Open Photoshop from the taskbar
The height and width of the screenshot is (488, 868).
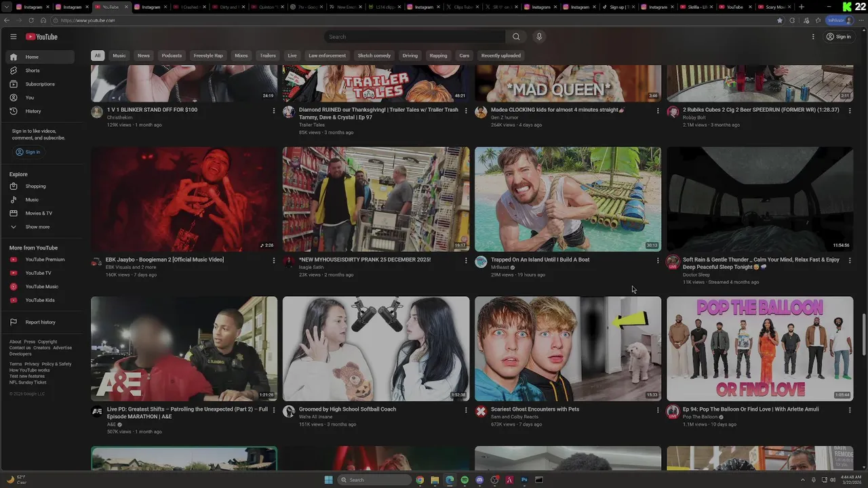coord(524,480)
